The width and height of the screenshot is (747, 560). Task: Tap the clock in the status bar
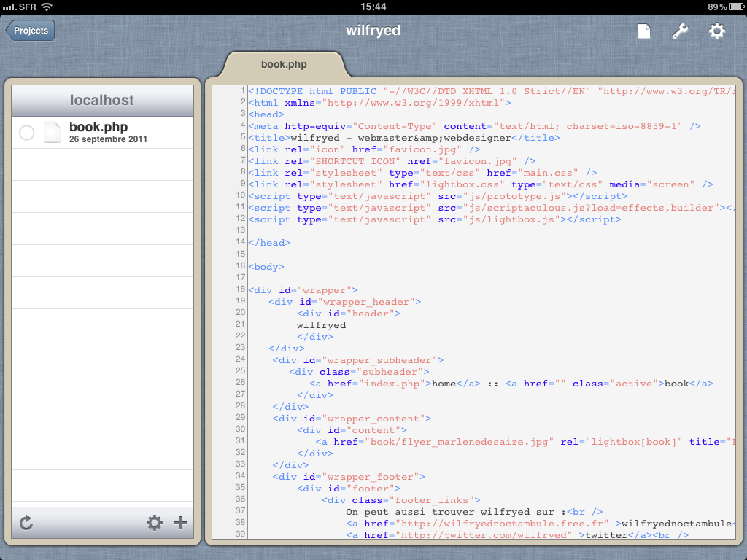pyautogui.click(x=373, y=7)
